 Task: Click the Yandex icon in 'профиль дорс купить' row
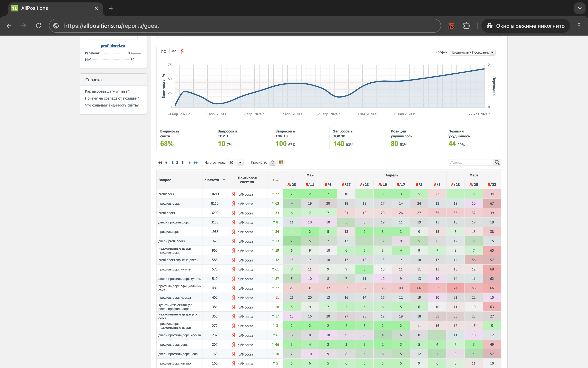pyautogui.click(x=234, y=269)
